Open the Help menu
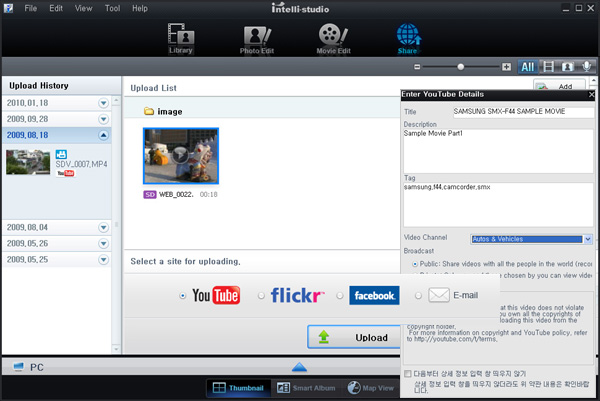The width and height of the screenshot is (600, 401). [x=140, y=8]
